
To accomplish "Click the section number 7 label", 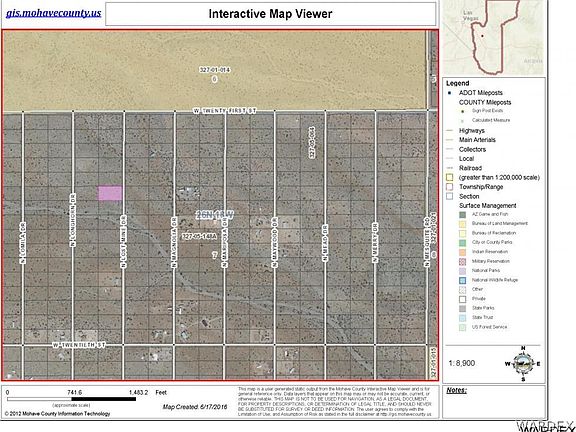I will (x=215, y=255).
